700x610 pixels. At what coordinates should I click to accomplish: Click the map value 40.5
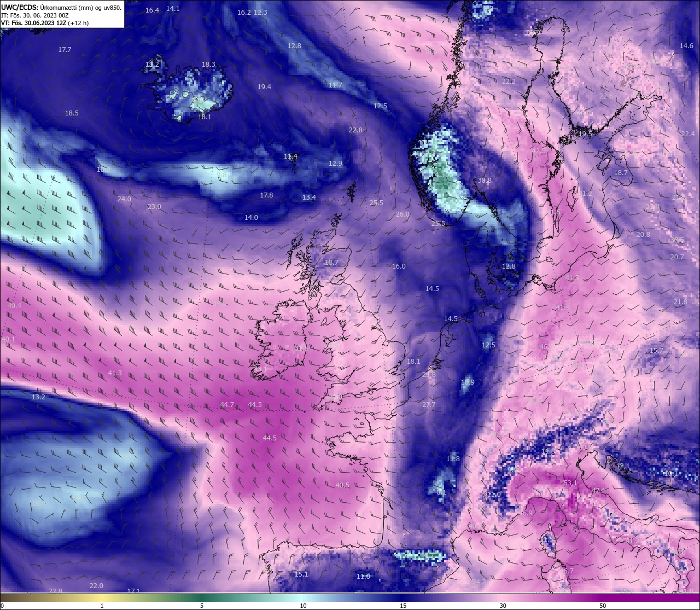(342, 485)
